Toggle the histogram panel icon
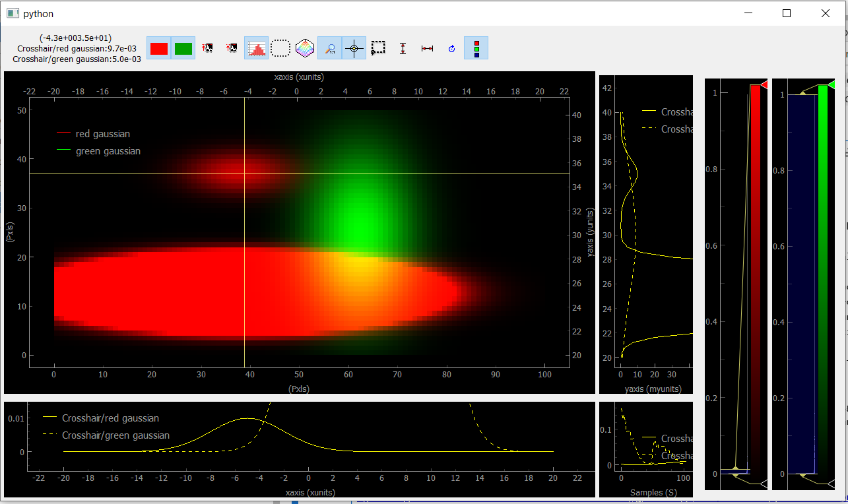The height and width of the screenshot is (504, 848). (256, 48)
